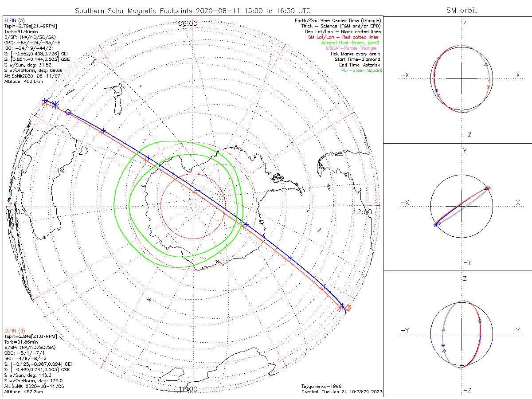Click the "12:00" local time label
532x399 pixels.
362,212
